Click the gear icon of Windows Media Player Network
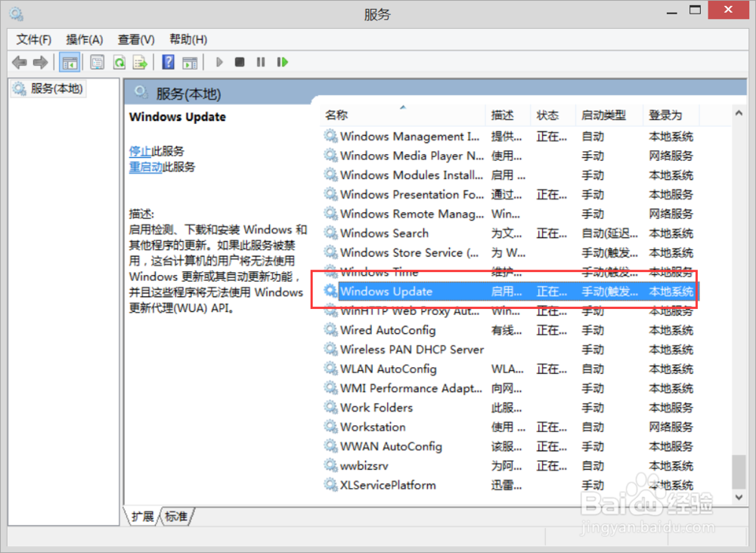The width and height of the screenshot is (756, 553). point(331,156)
